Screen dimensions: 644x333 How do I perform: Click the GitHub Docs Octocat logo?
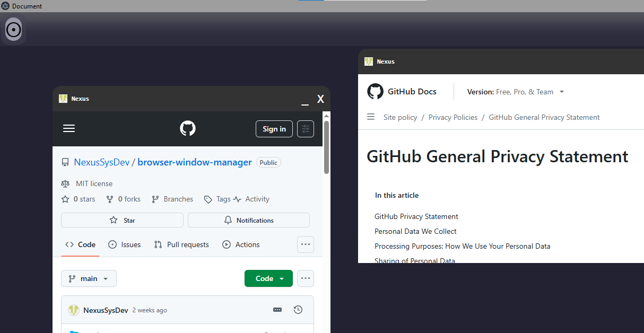[375, 91]
